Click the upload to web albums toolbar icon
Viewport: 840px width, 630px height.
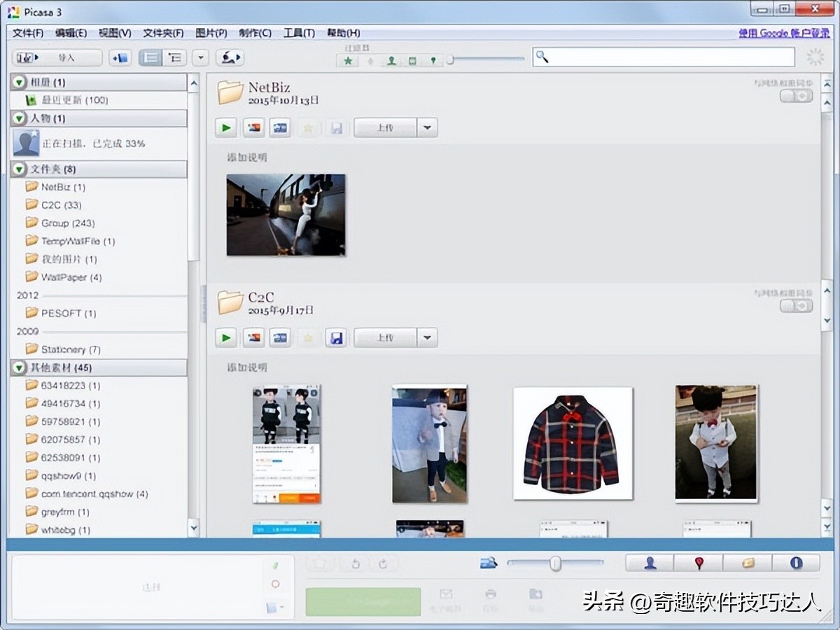click(x=229, y=58)
